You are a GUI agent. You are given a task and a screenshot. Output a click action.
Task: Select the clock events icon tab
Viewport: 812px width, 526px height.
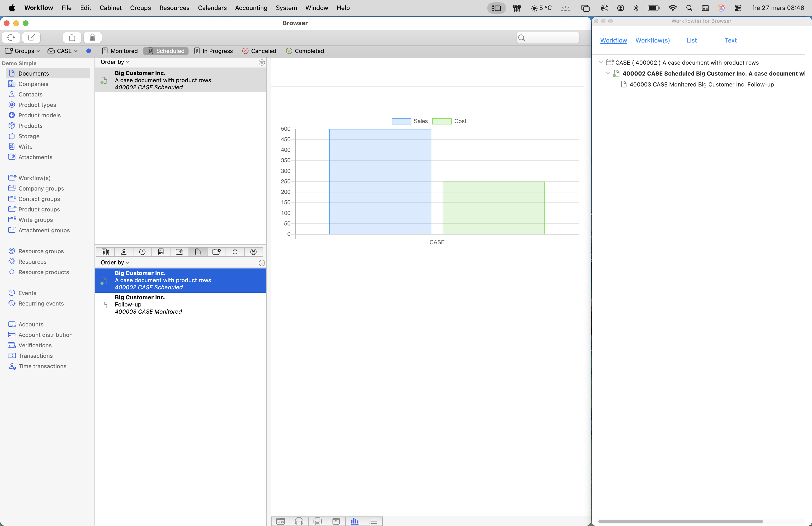point(142,252)
